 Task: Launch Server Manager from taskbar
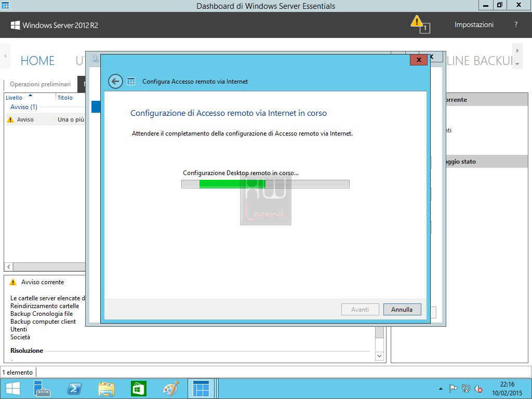(42, 389)
